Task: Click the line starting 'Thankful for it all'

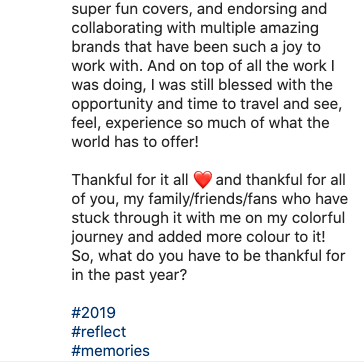Action: pos(209,180)
